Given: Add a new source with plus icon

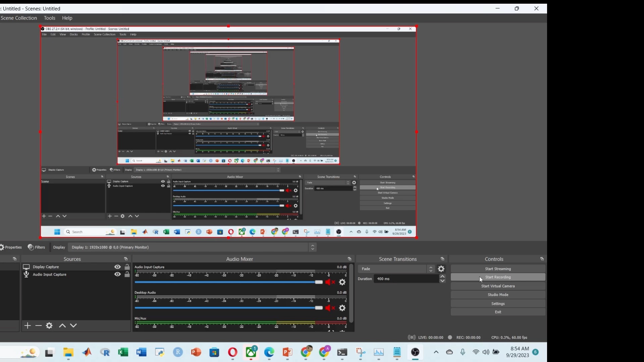Looking at the screenshot, I should point(28,325).
